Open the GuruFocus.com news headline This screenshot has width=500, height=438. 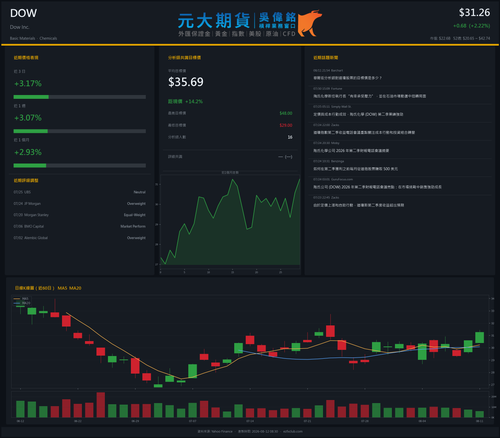(377, 187)
